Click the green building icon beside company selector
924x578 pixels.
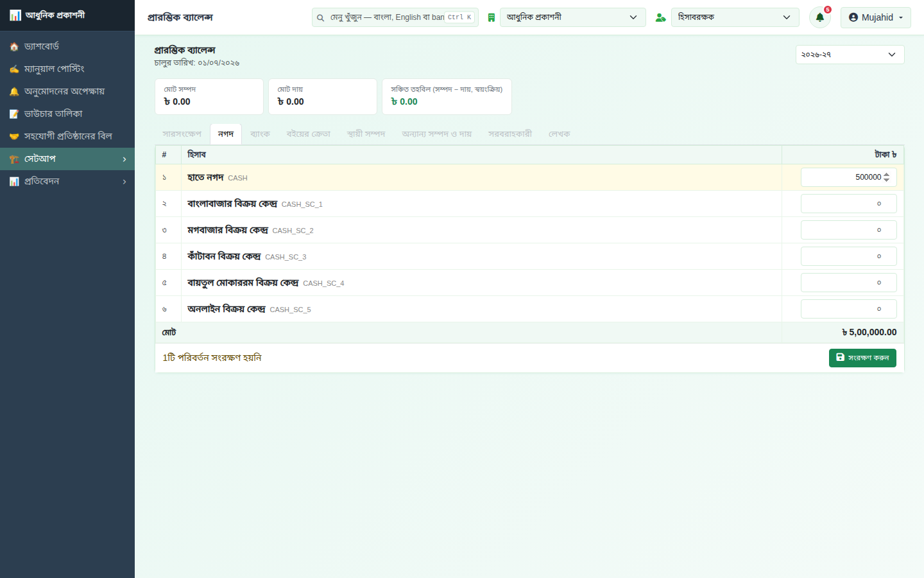click(x=492, y=18)
